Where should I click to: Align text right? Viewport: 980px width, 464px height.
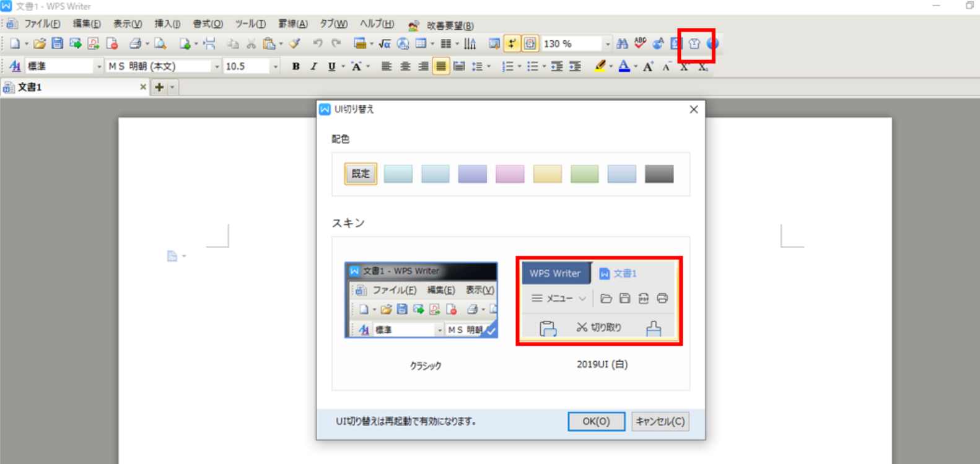[422, 66]
